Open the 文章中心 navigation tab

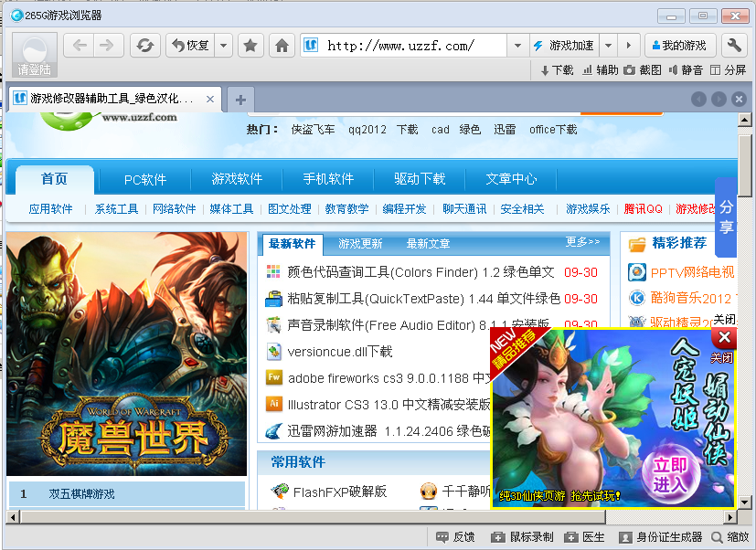click(x=511, y=179)
